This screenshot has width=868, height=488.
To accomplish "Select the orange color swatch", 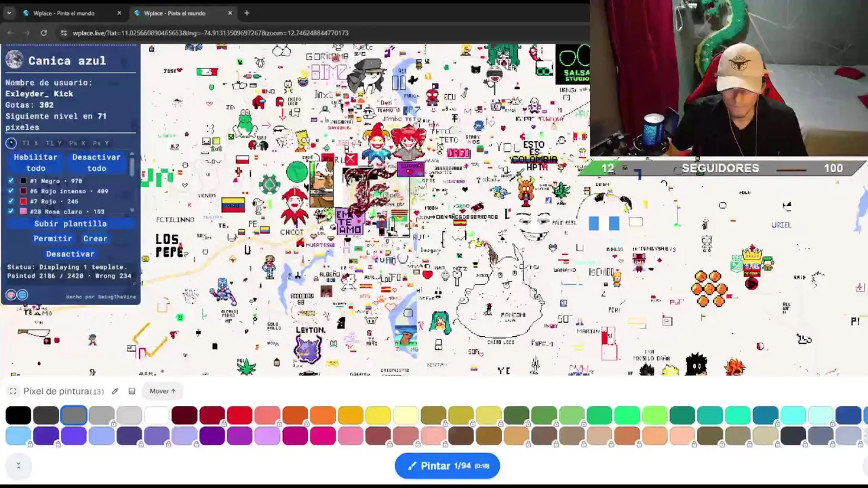I will pos(323,415).
